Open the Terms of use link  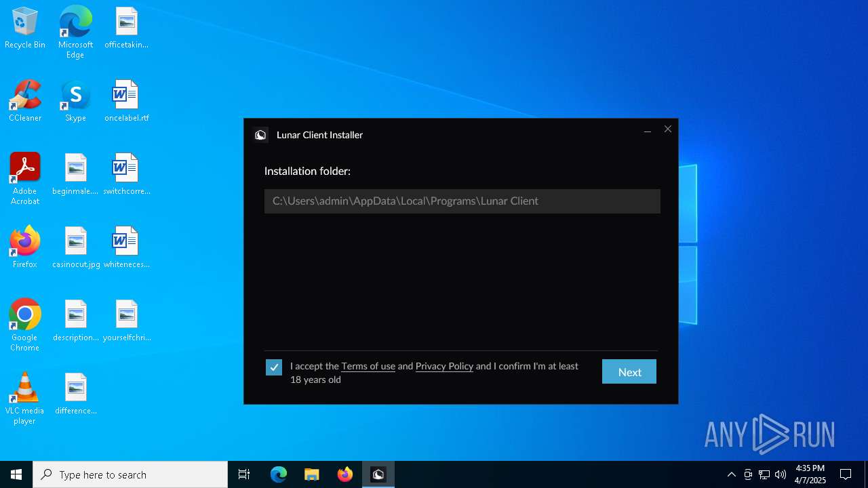(368, 366)
